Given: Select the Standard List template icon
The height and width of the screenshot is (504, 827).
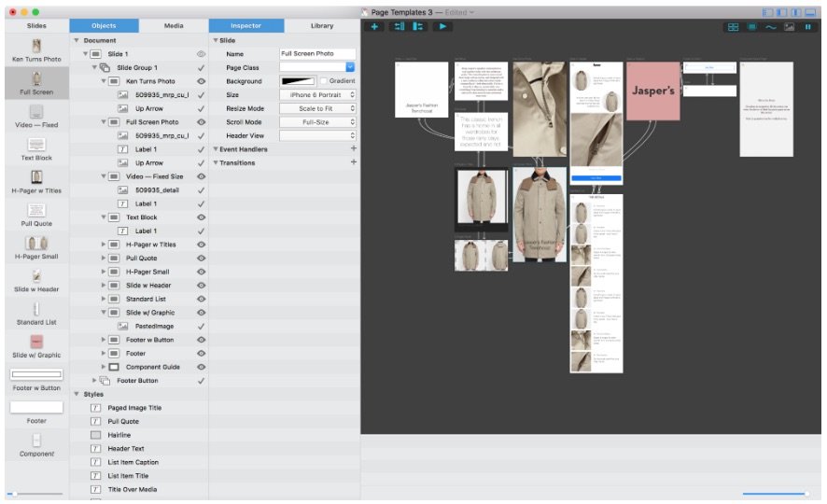Looking at the screenshot, I should 36,309.
